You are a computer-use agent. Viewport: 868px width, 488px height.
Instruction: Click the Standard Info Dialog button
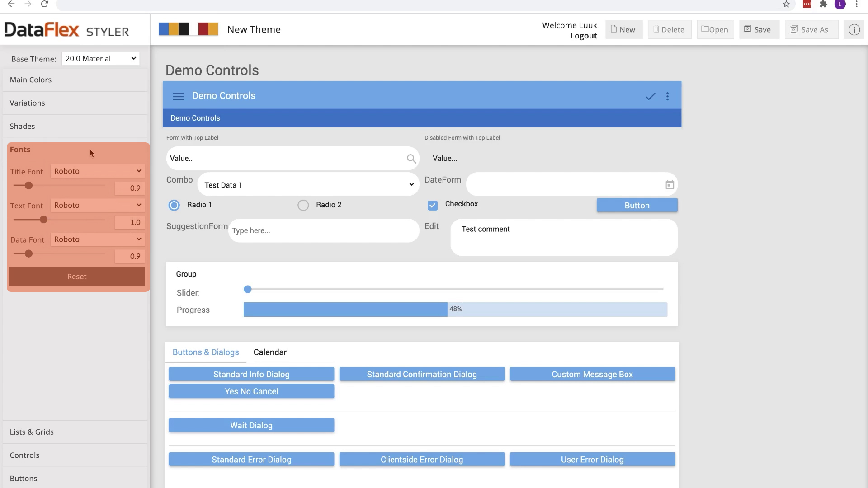coord(251,374)
